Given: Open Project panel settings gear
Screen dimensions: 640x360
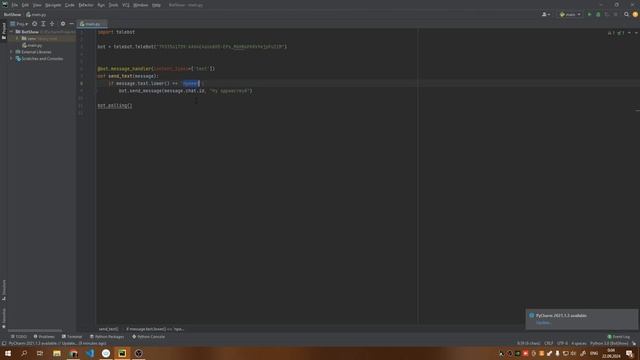Looking at the screenshot, I should 63,24.
